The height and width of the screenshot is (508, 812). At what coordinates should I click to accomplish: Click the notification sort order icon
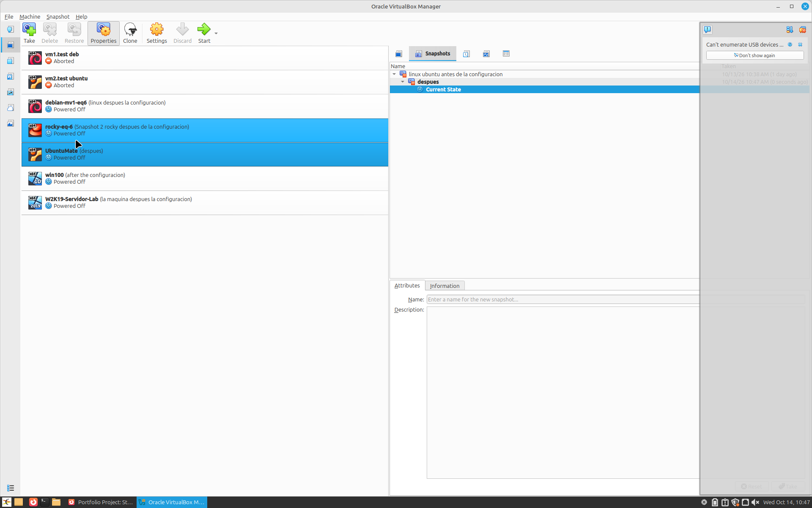point(790,30)
